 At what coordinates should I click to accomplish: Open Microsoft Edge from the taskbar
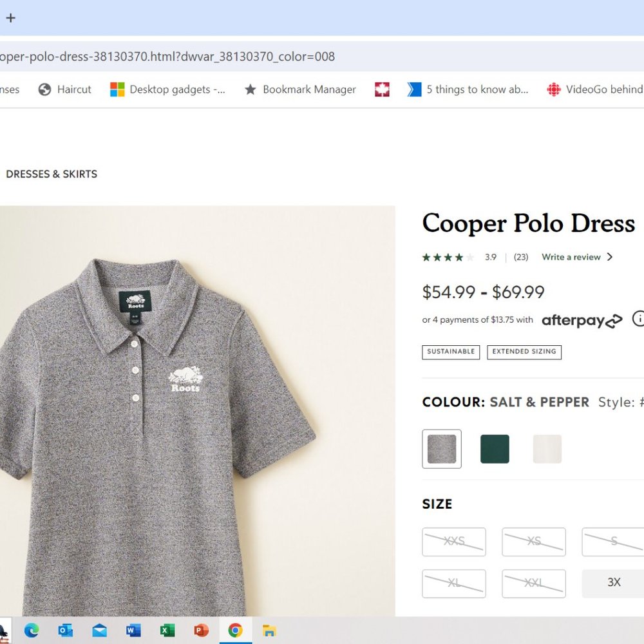[x=32, y=630]
